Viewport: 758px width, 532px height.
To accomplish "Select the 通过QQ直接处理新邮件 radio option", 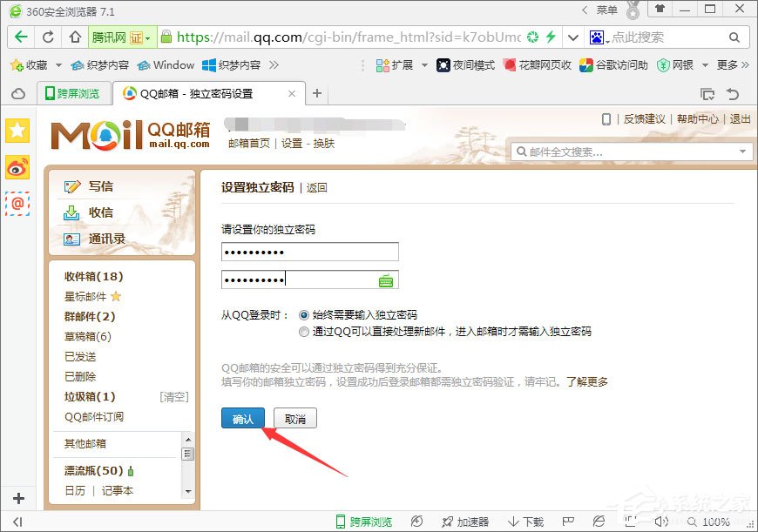I will [x=304, y=331].
